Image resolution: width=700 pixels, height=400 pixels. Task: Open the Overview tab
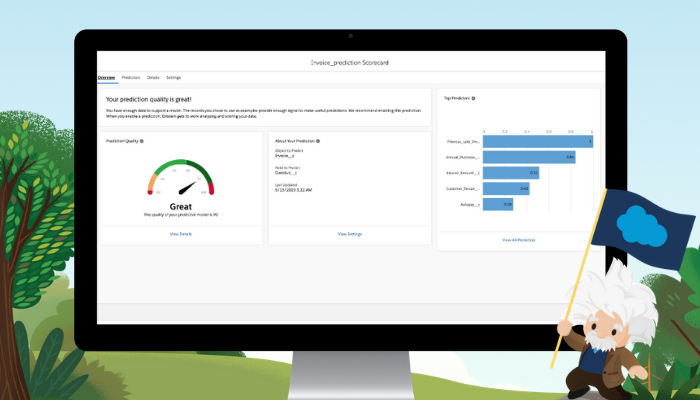pos(106,78)
